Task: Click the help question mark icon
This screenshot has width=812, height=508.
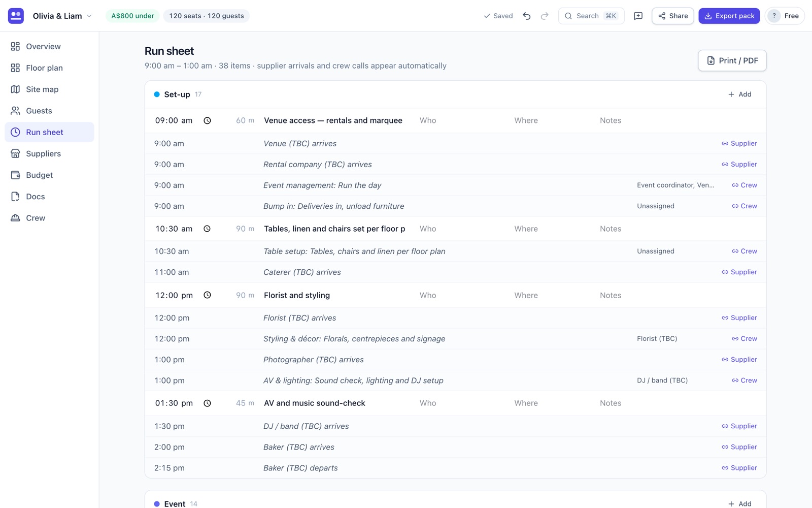Action: click(774, 16)
